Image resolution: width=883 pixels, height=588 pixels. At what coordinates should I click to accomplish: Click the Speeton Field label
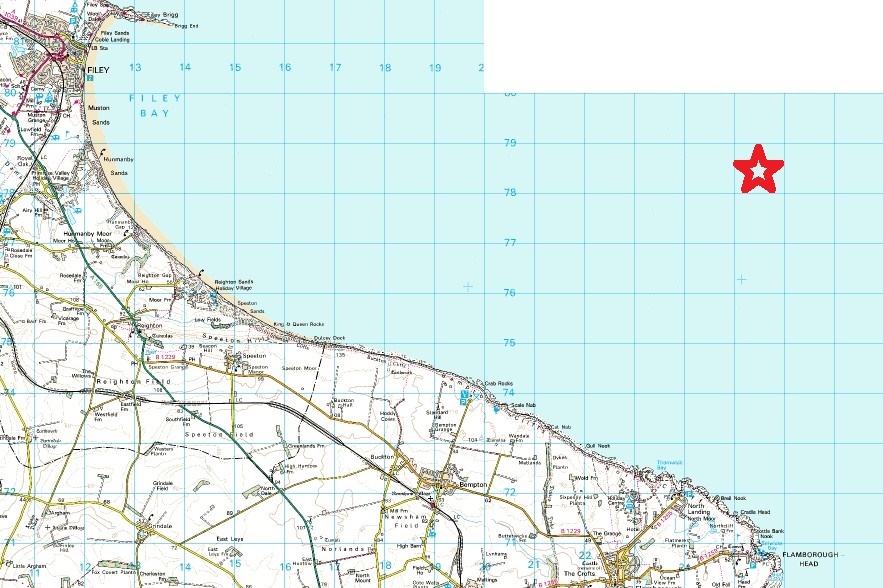(x=219, y=435)
